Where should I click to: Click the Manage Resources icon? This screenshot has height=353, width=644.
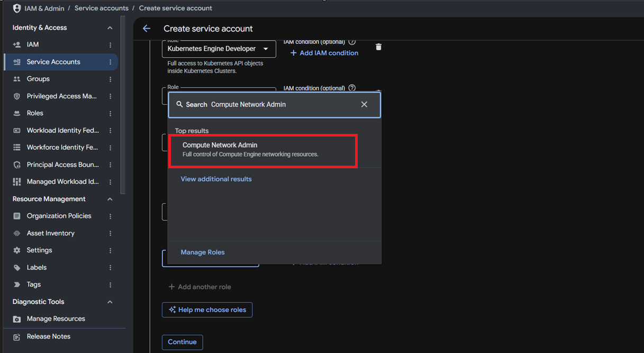point(17,319)
